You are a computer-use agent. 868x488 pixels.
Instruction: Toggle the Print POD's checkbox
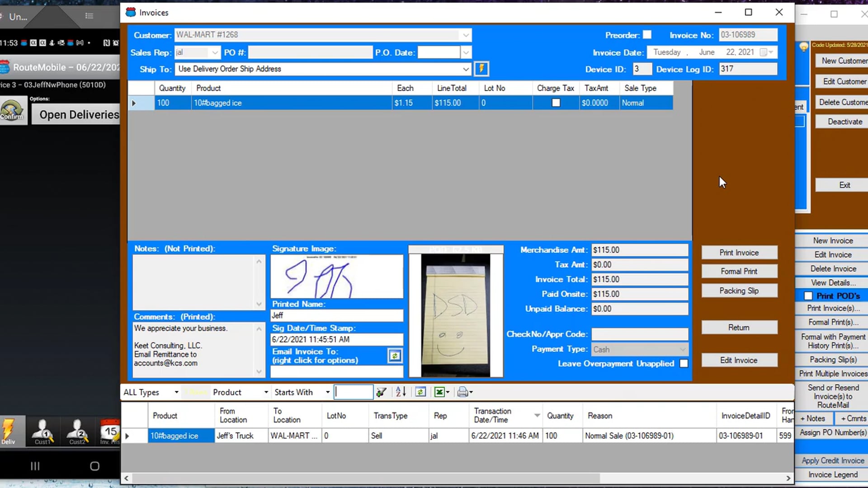click(x=808, y=296)
